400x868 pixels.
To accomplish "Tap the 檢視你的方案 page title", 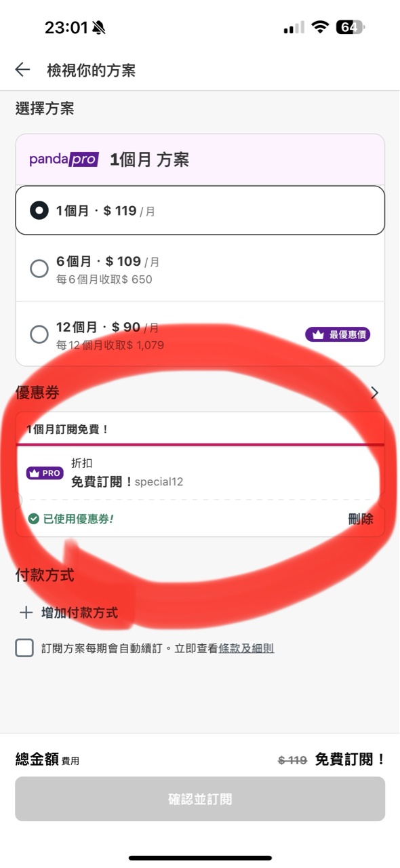I will [x=92, y=70].
